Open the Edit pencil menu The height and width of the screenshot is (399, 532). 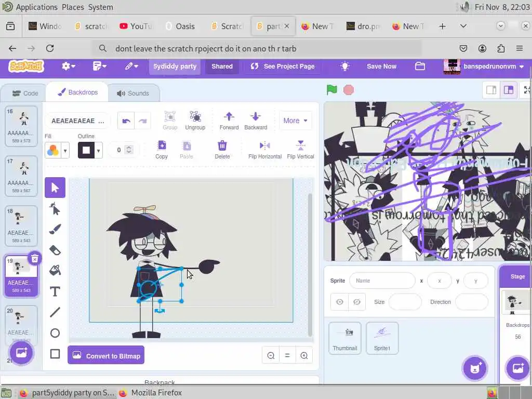(131, 66)
